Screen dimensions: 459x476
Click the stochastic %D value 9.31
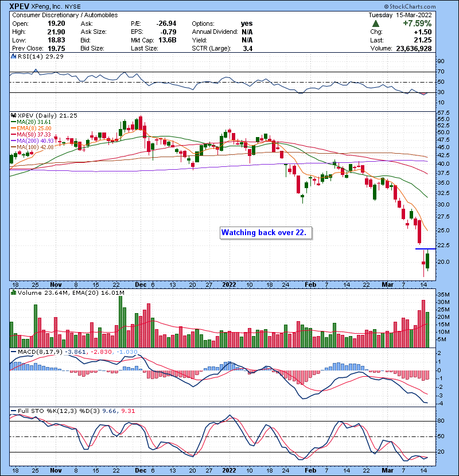click(x=128, y=411)
